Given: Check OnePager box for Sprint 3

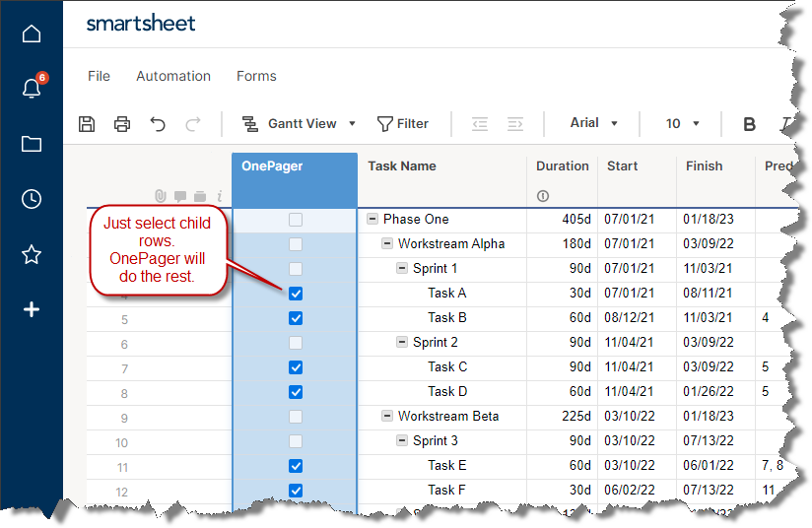Looking at the screenshot, I should tap(296, 441).
